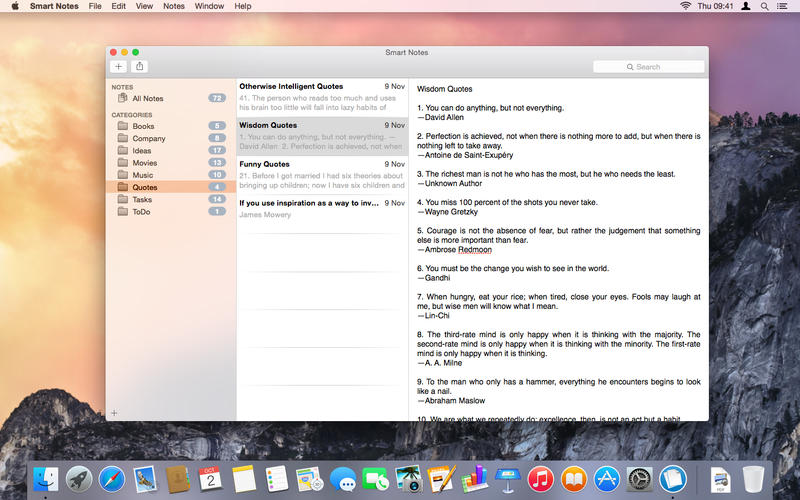The image size is (800, 500).
Task: Open the Notes menu in menu bar
Action: [174, 6]
